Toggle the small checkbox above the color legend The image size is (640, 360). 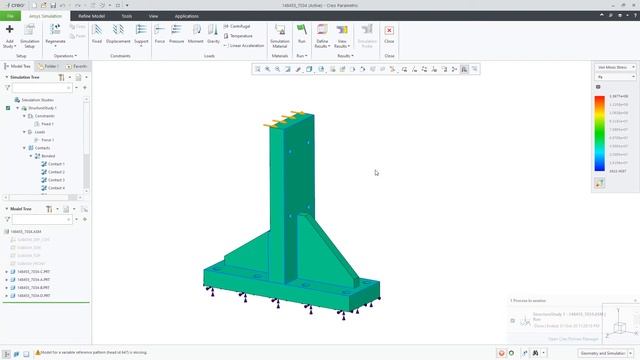coord(598,87)
